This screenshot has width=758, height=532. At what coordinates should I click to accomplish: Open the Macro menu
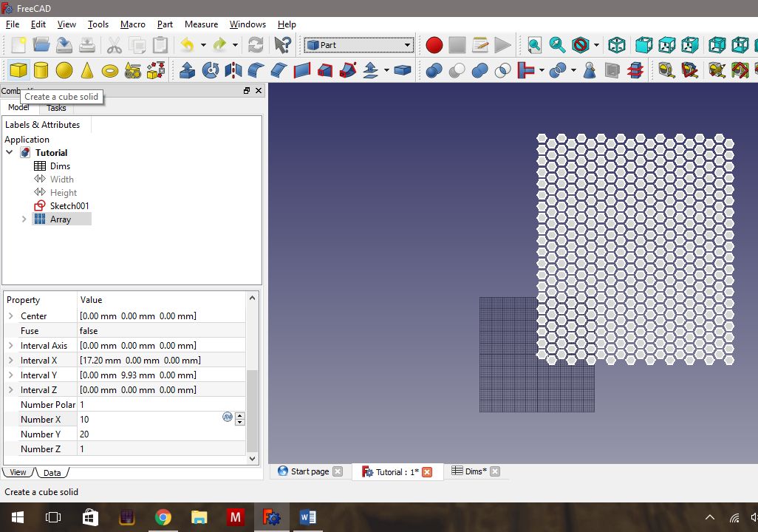tap(133, 24)
